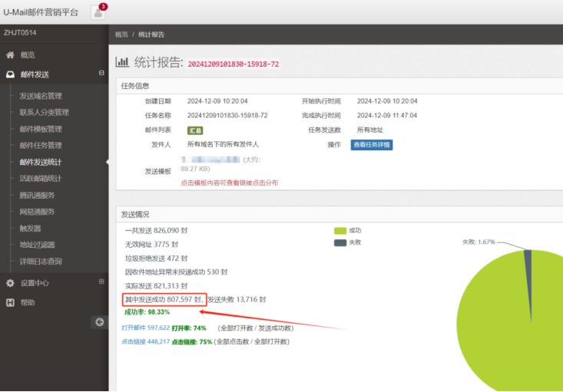Screen dimensions: 563x392
Task: Click the 查看任务详情 button
Action: point(372,144)
